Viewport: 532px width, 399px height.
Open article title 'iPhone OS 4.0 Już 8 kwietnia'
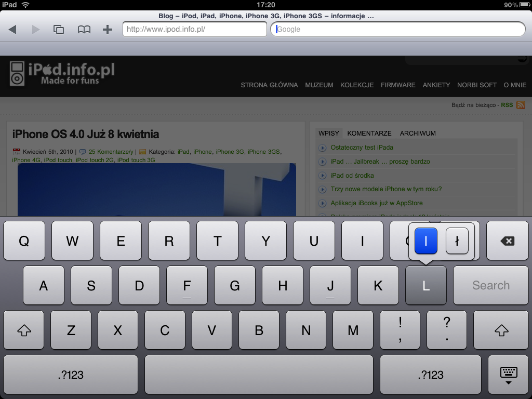[x=86, y=135]
